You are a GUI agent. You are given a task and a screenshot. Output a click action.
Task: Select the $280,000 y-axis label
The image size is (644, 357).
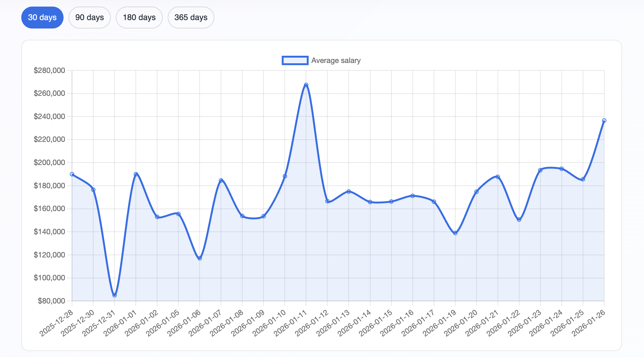tap(50, 70)
